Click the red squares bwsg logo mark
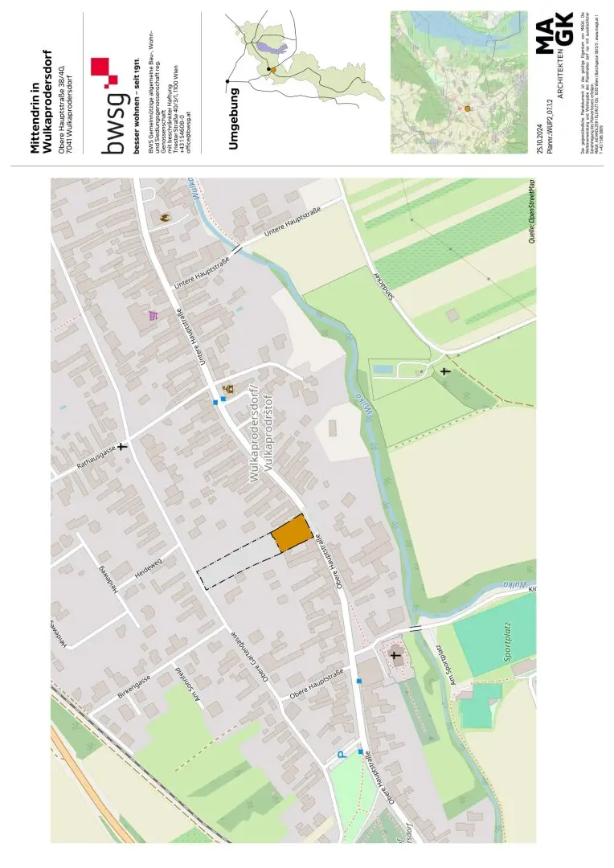 (104, 72)
